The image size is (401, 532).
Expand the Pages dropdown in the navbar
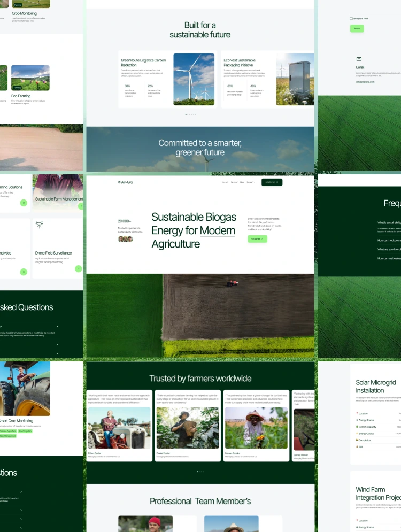(x=251, y=182)
